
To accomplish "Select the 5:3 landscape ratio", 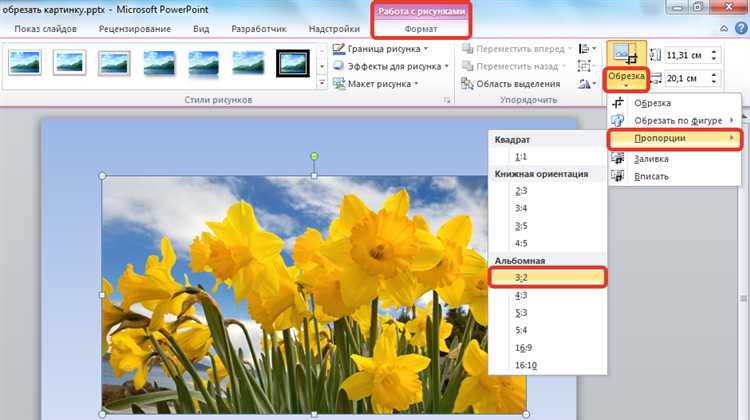I will pos(548,312).
